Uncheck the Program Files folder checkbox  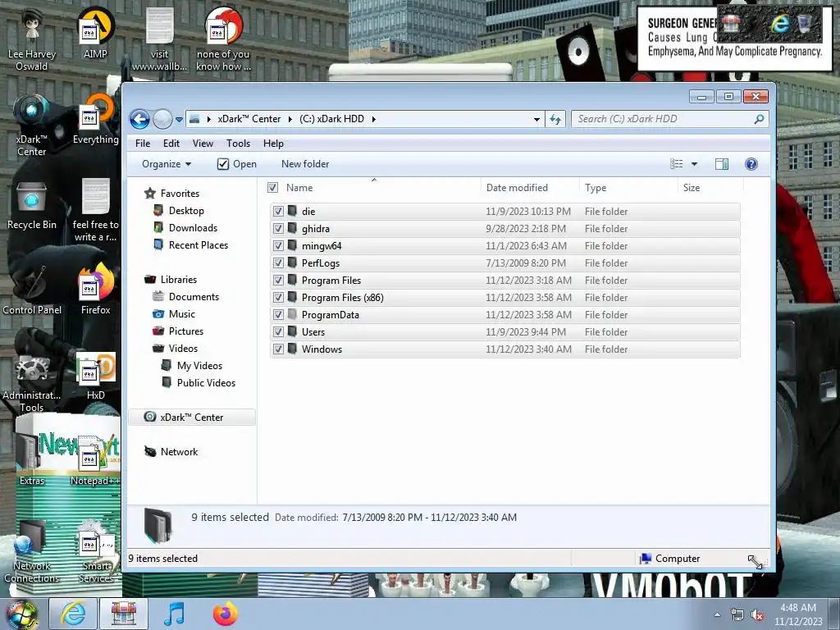coord(278,280)
